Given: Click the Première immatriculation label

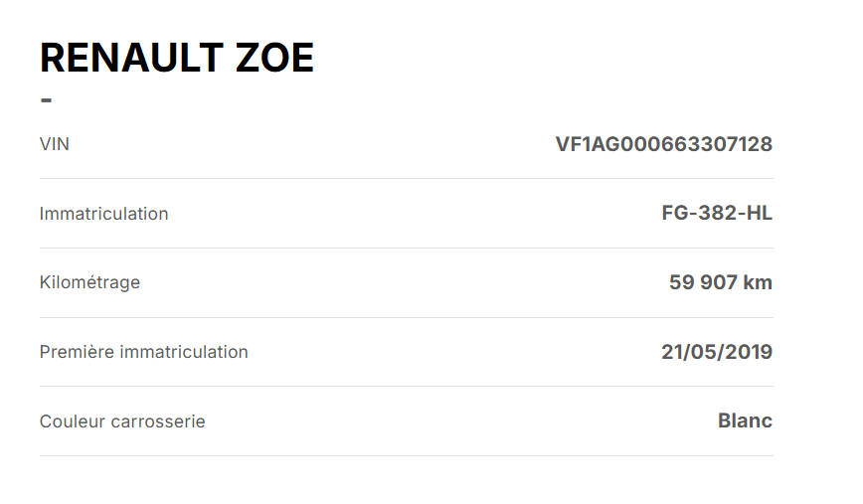Looking at the screenshot, I should tap(143, 352).
